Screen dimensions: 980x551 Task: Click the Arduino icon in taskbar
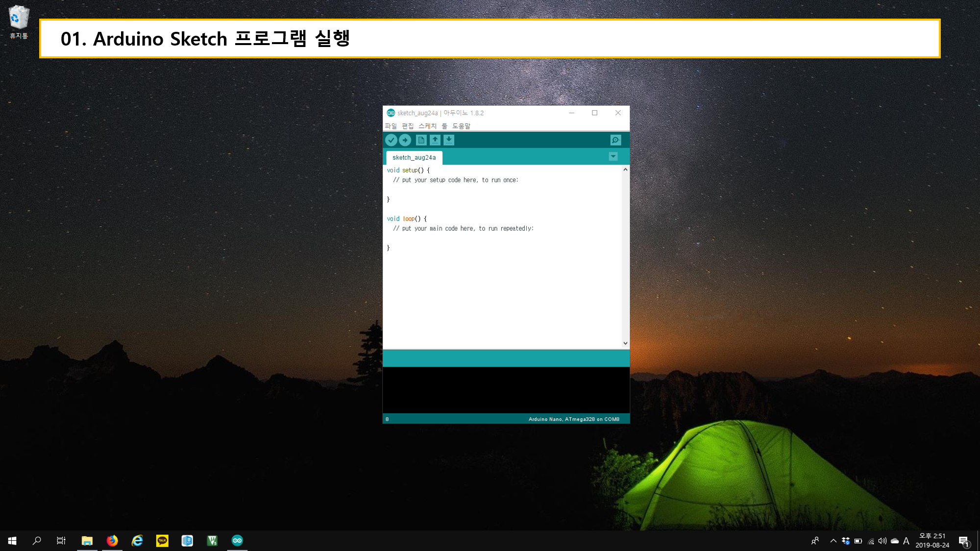tap(237, 540)
